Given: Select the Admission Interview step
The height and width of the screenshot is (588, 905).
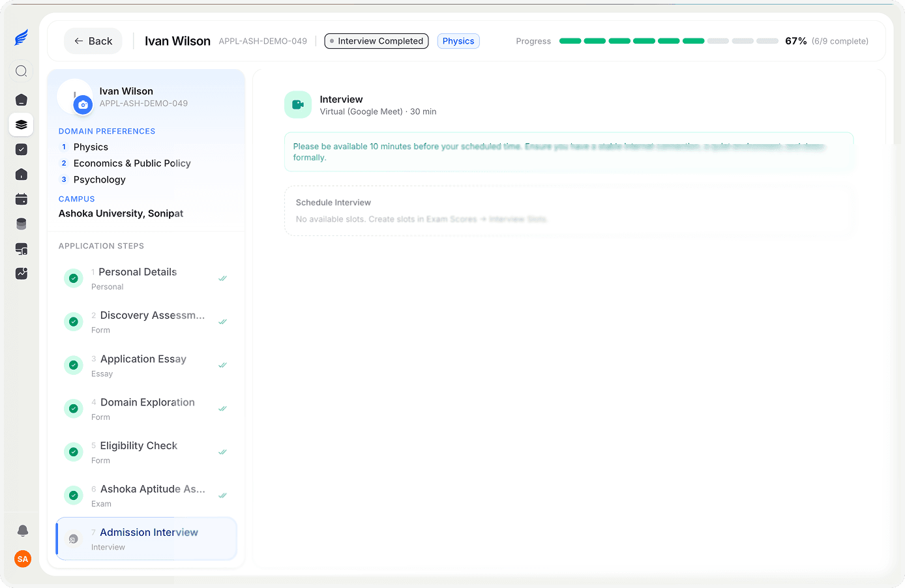Looking at the screenshot, I should [x=147, y=539].
